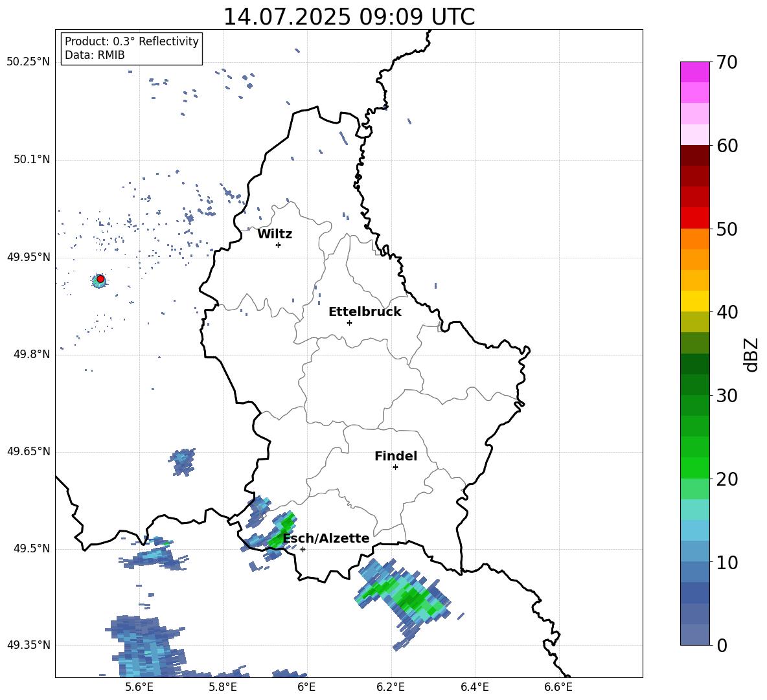Click the magenta top segment of the colorbar
This screenshot has width=767, height=700.
click(694, 73)
